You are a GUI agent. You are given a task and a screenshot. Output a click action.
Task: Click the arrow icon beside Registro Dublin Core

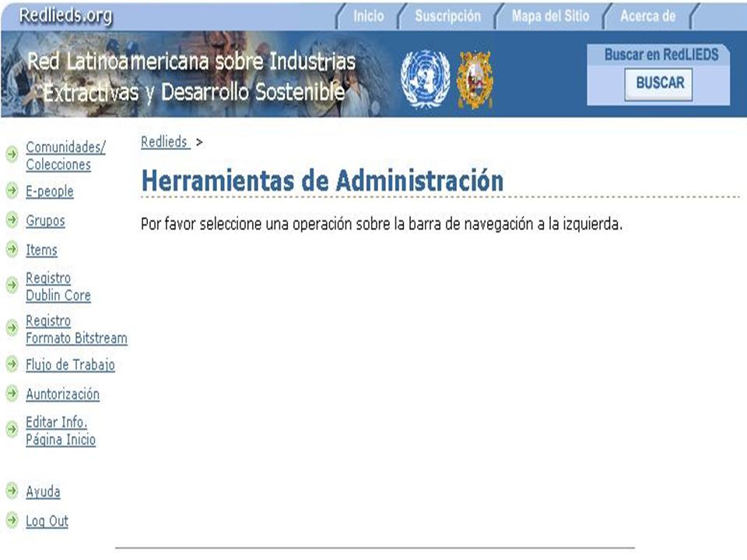click(12, 285)
